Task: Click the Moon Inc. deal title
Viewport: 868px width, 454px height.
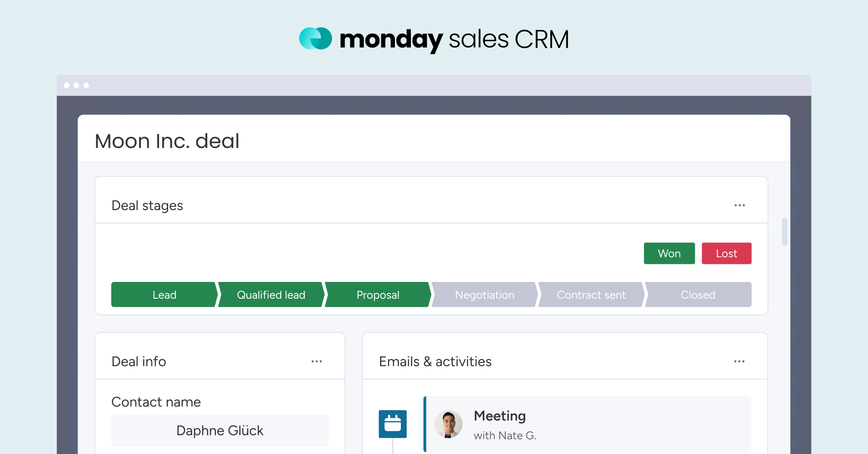Action: coord(167,141)
